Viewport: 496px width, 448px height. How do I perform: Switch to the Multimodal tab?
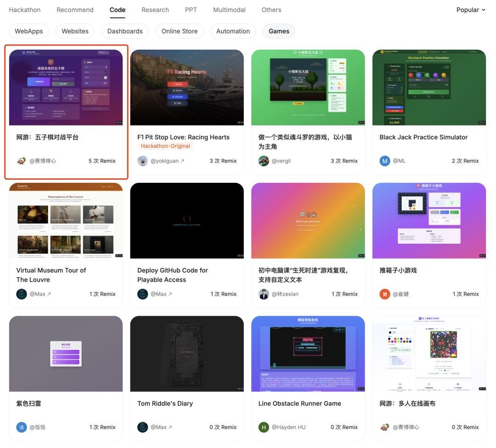[229, 10]
